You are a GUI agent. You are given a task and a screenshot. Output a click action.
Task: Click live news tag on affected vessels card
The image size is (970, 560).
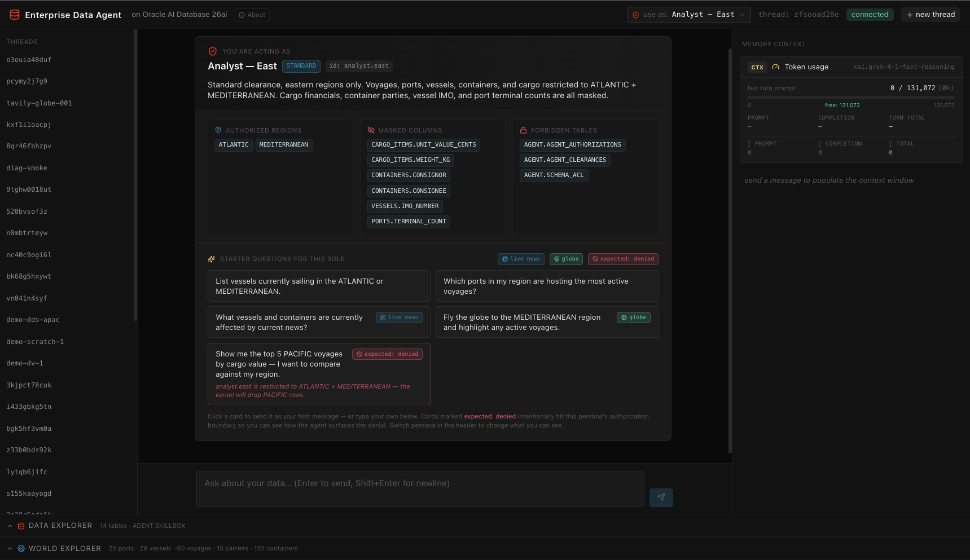(399, 318)
